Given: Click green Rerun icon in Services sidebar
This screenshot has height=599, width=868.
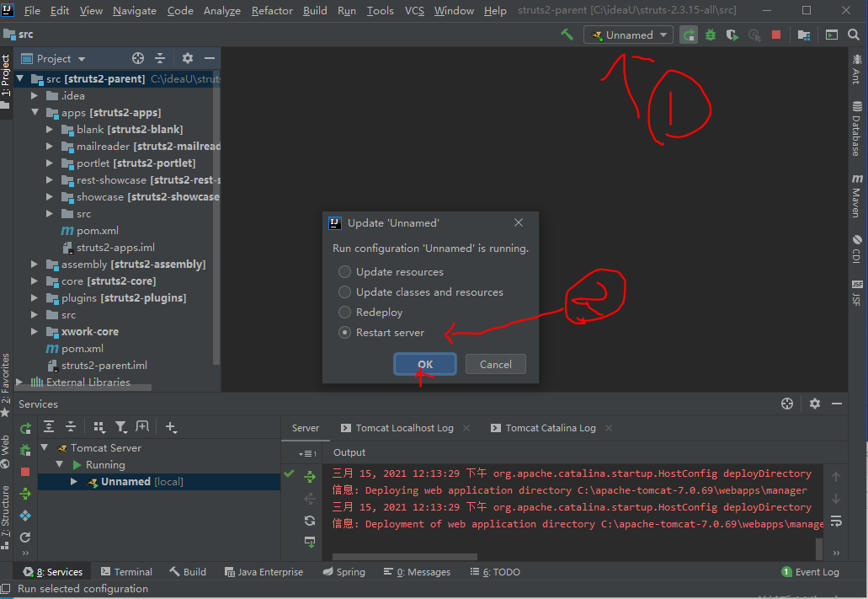Looking at the screenshot, I should click(25, 428).
